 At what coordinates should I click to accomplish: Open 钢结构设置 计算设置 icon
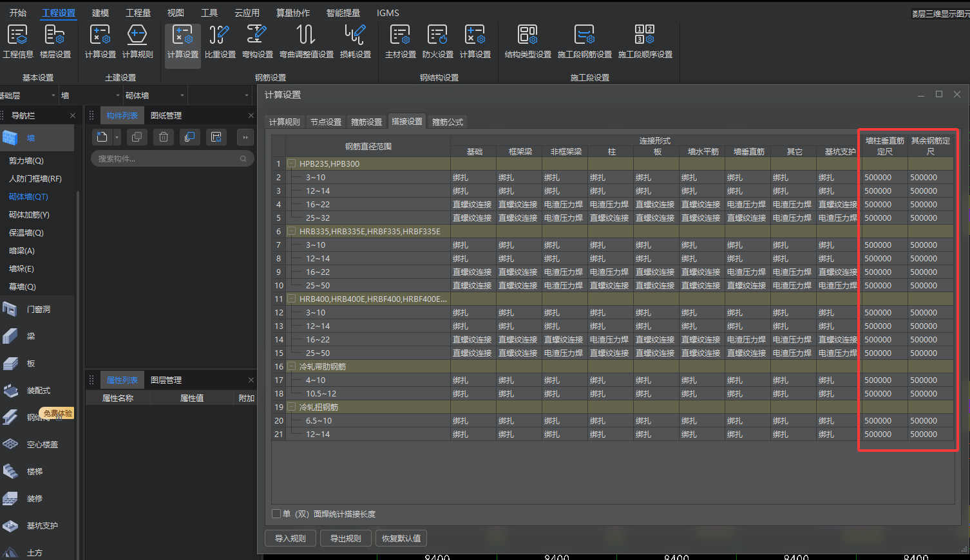tap(475, 42)
